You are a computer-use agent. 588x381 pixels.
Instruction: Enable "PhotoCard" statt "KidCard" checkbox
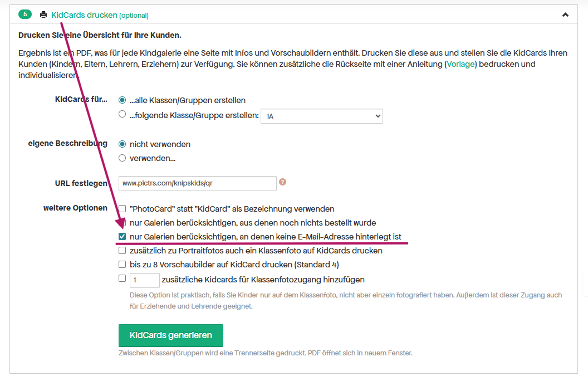pyautogui.click(x=122, y=209)
